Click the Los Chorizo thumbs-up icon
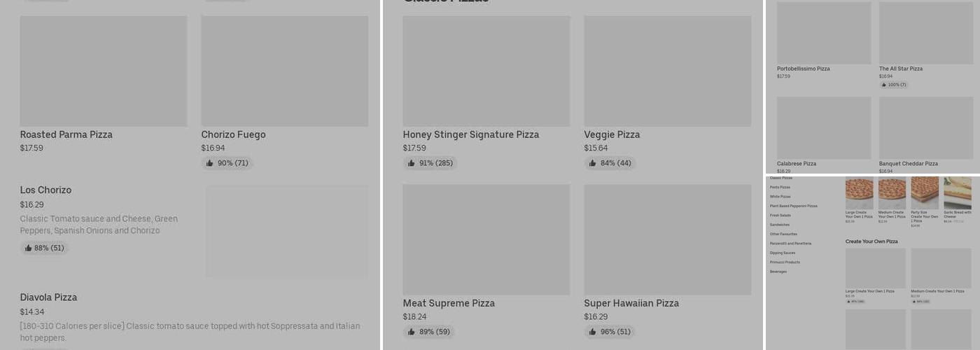This screenshot has width=980, height=350. click(x=28, y=248)
